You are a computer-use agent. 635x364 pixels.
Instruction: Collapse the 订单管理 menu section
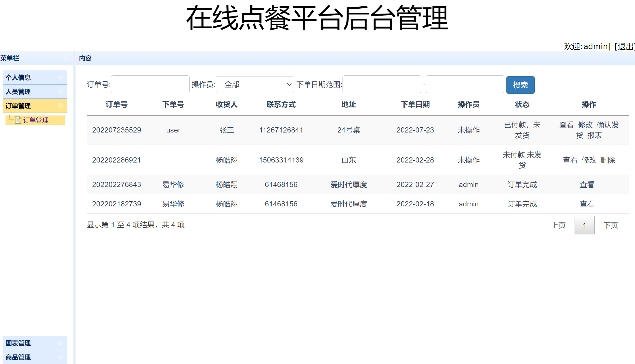35,106
